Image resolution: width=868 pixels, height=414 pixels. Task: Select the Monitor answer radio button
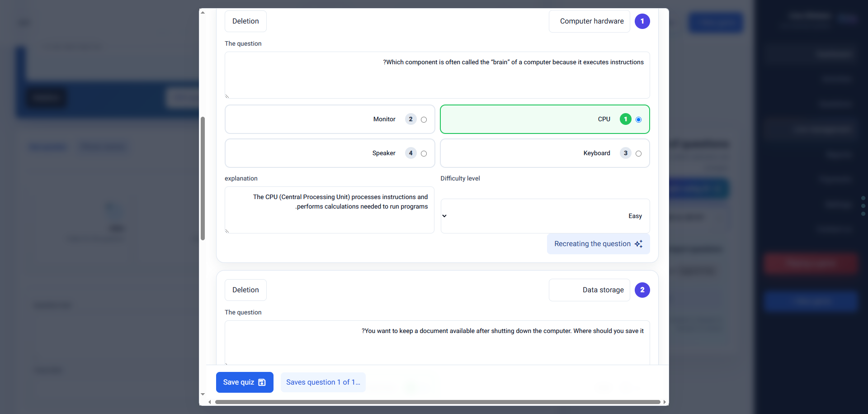(424, 120)
